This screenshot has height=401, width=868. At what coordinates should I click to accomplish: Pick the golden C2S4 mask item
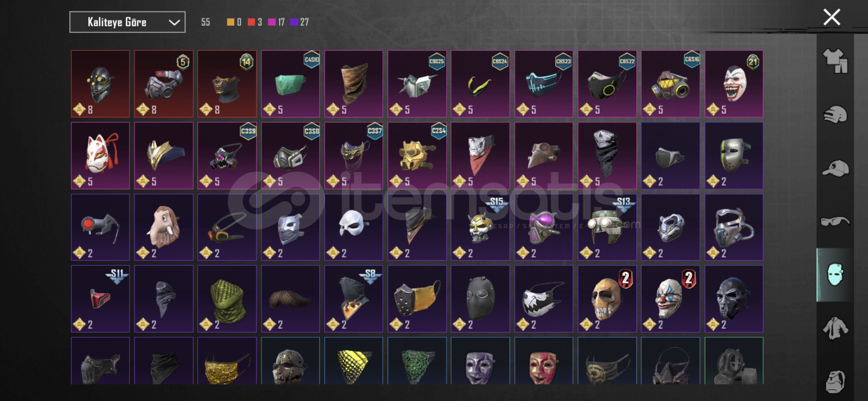(417, 156)
